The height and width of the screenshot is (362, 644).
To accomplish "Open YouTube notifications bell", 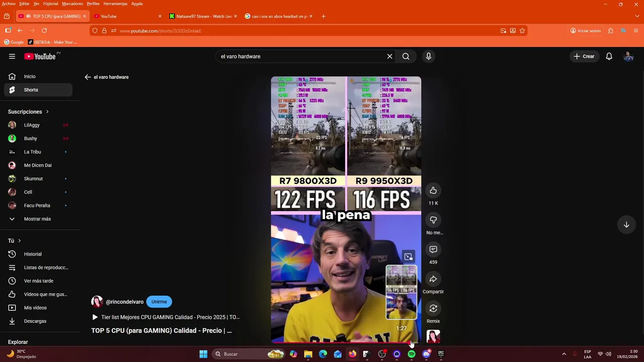I will click(x=609, y=56).
